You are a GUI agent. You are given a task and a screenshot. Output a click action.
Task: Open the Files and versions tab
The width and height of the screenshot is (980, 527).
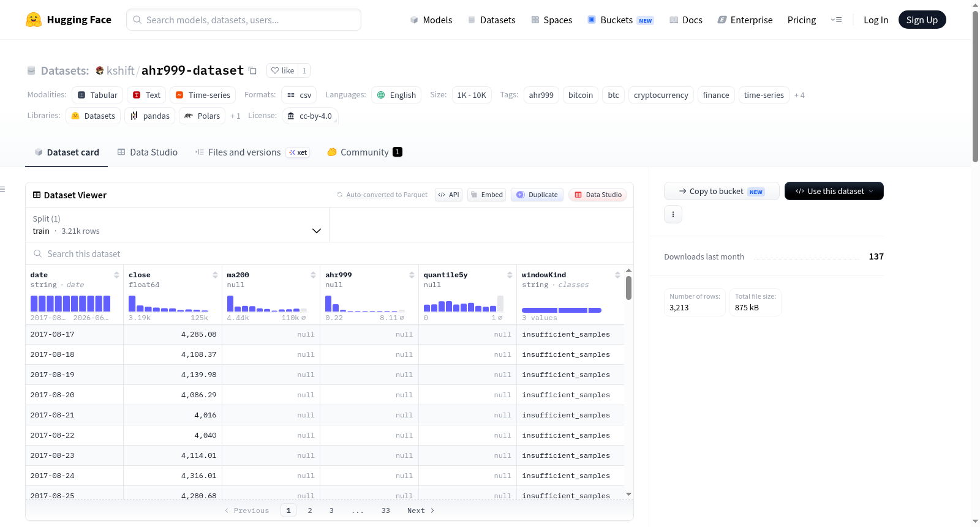252,152
